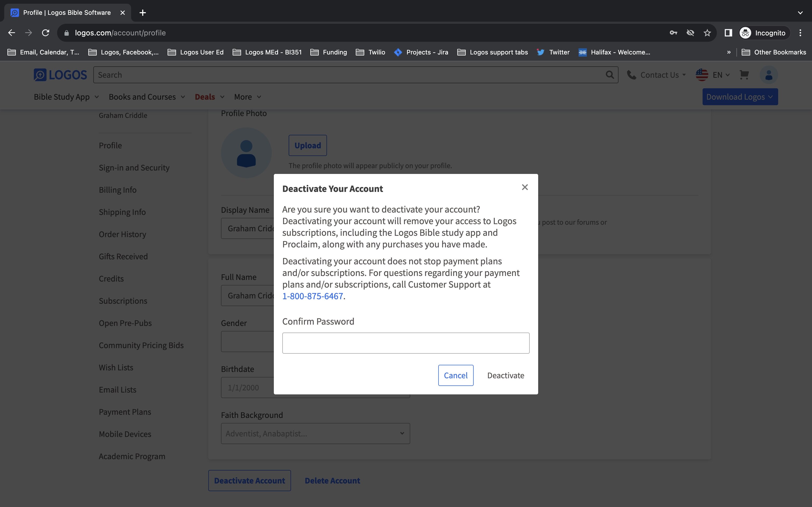Screen dimensions: 812x507
Task: Open the Deals menu
Action: click(x=210, y=97)
